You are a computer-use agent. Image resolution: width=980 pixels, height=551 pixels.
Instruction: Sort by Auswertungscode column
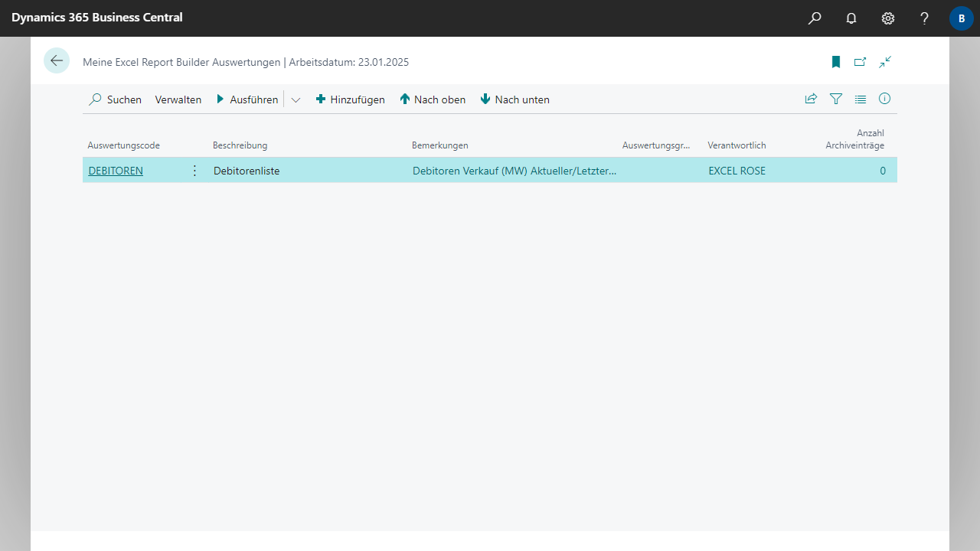(x=123, y=145)
